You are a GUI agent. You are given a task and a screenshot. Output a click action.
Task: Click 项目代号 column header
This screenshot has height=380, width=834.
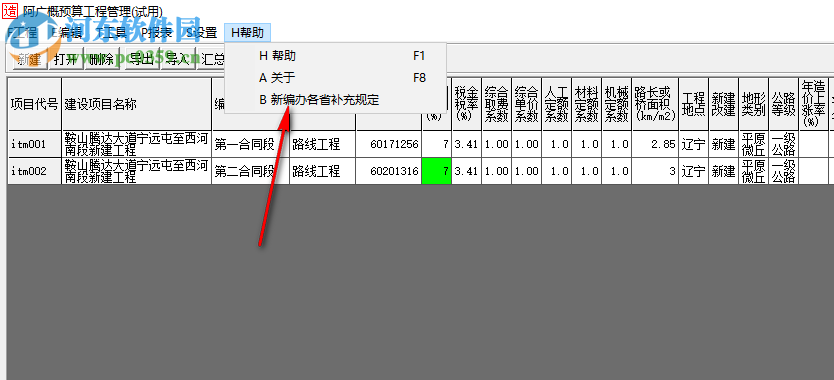click(35, 104)
